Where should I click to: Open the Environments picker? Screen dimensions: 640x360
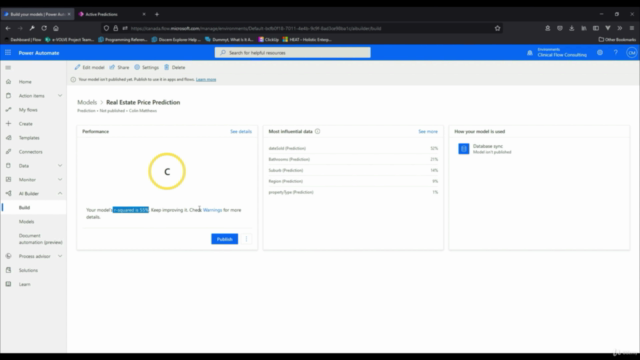pos(562,53)
